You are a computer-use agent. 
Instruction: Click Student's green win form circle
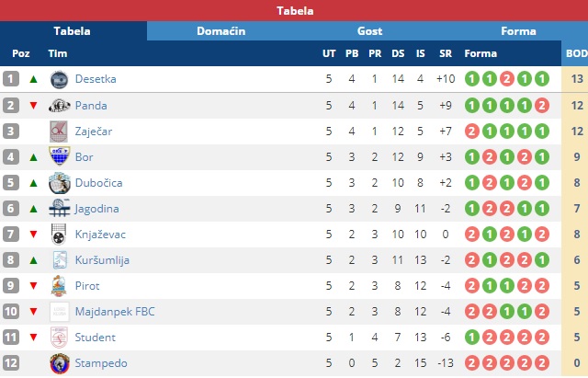click(x=471, y=338)
